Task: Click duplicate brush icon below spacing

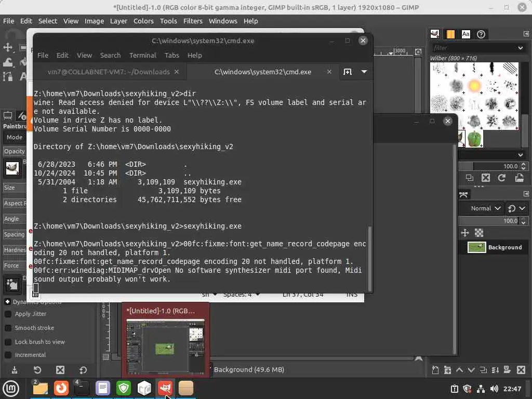Action: (x=470, y=178)
